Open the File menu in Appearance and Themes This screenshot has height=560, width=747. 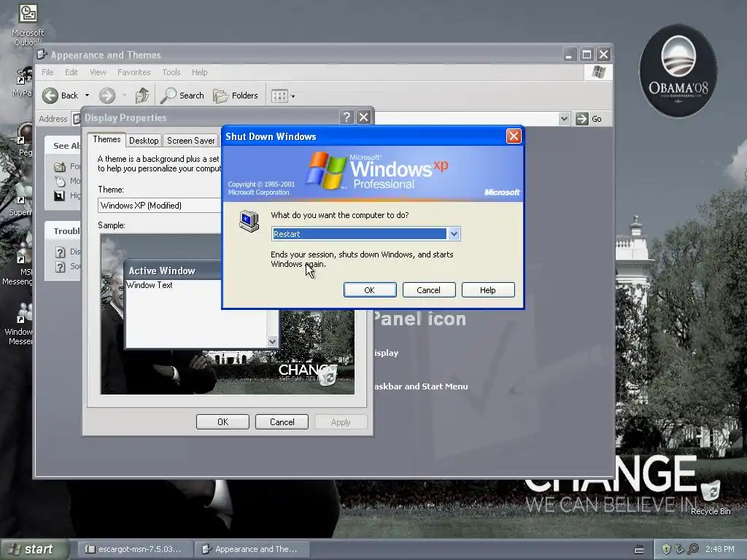coord(47,72)
